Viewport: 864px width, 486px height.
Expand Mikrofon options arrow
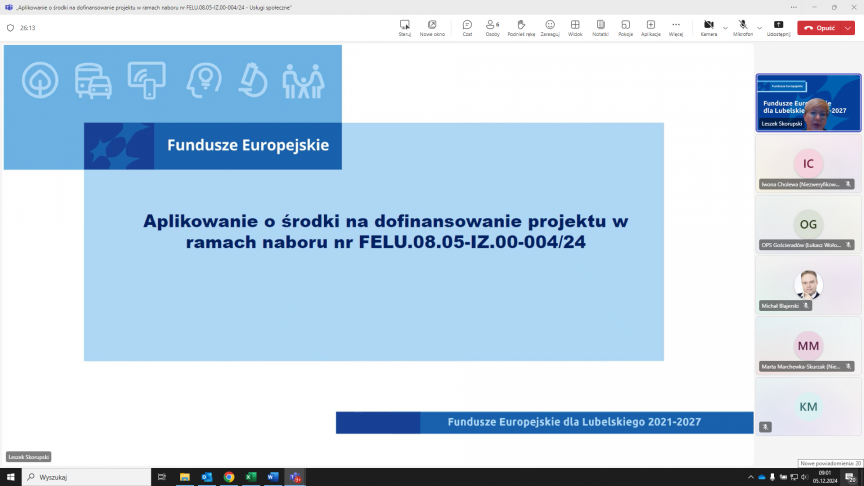[x=759, y=28]
